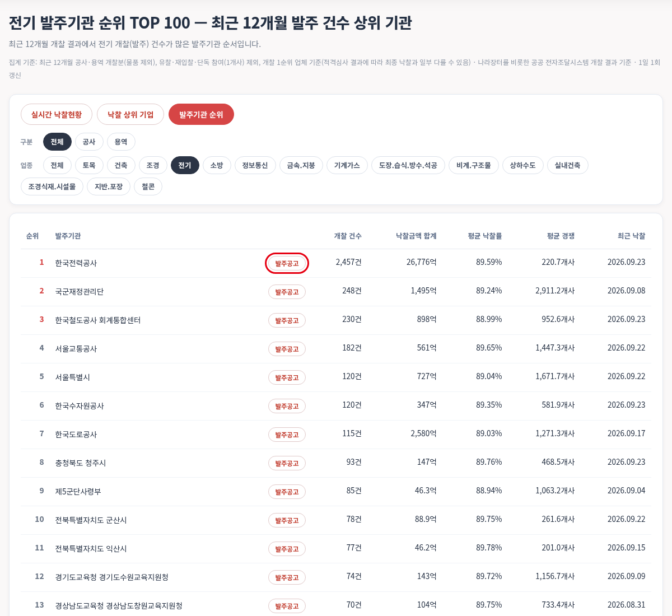Open 발주공고 for 경기도수원교육지원청
672x616 pixels.
coord(287,577)
